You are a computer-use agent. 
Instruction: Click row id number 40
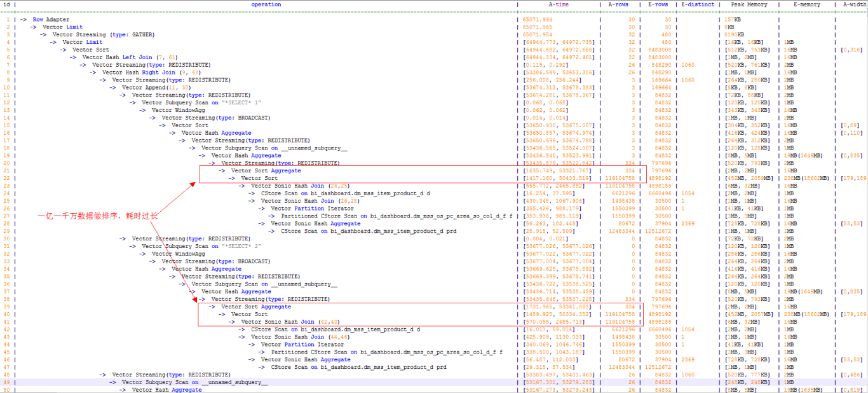point(8,314)
